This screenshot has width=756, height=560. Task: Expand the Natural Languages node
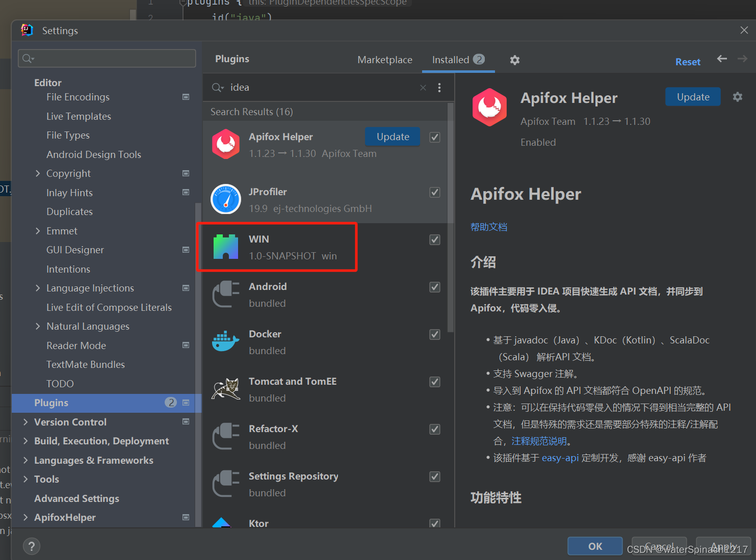point(38,326)
